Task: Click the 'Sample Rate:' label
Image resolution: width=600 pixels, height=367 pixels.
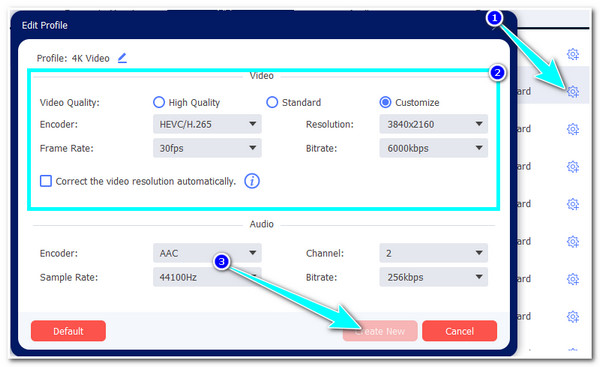Action: 69,277
